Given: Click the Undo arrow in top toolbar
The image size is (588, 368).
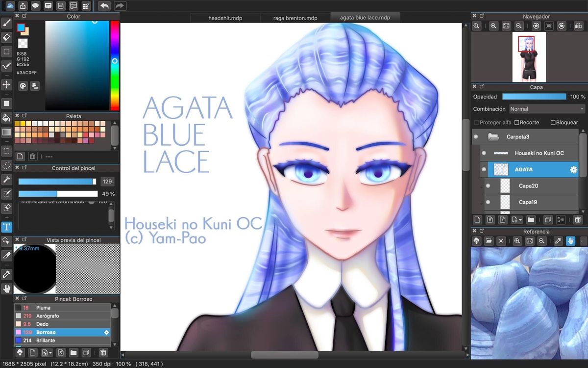Looking at the screenshot, I should [x=104, y=6].
